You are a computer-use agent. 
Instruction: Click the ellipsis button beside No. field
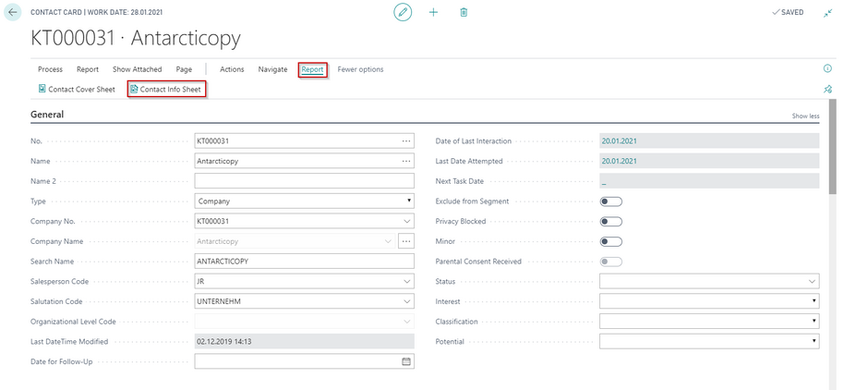pyautogui.click(x=405, y=141)
